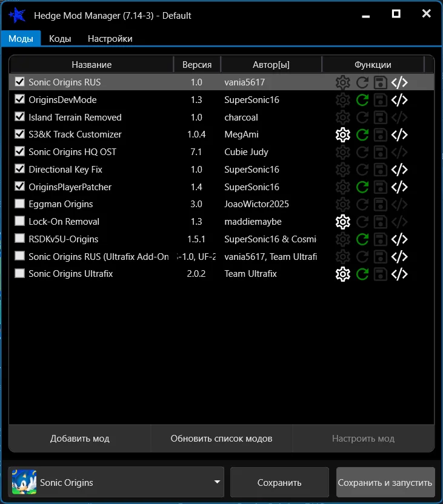The image size is (443, 504).
Task: Click save-file icon in S3&K Track Customizer row
Action: click(381, 134)
